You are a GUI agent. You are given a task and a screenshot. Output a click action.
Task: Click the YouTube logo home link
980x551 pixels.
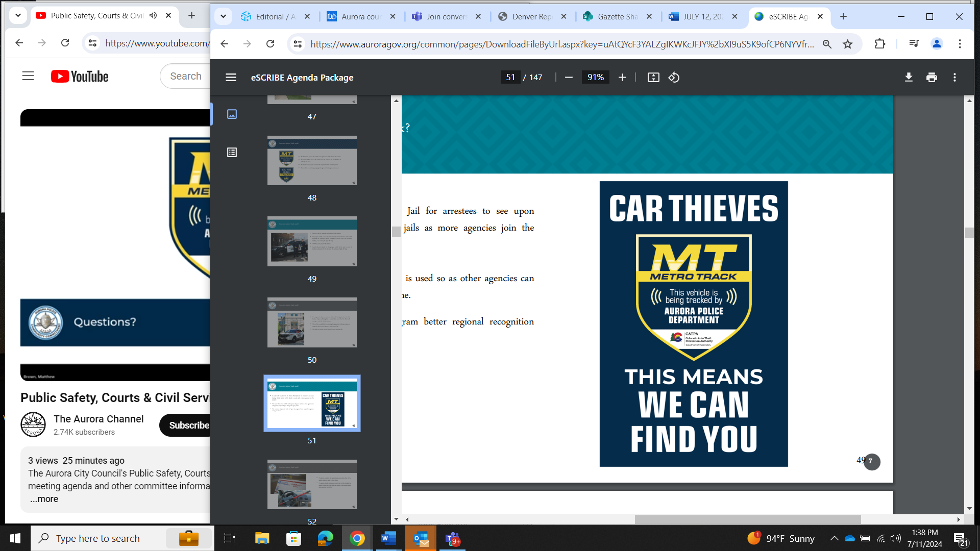80,76
